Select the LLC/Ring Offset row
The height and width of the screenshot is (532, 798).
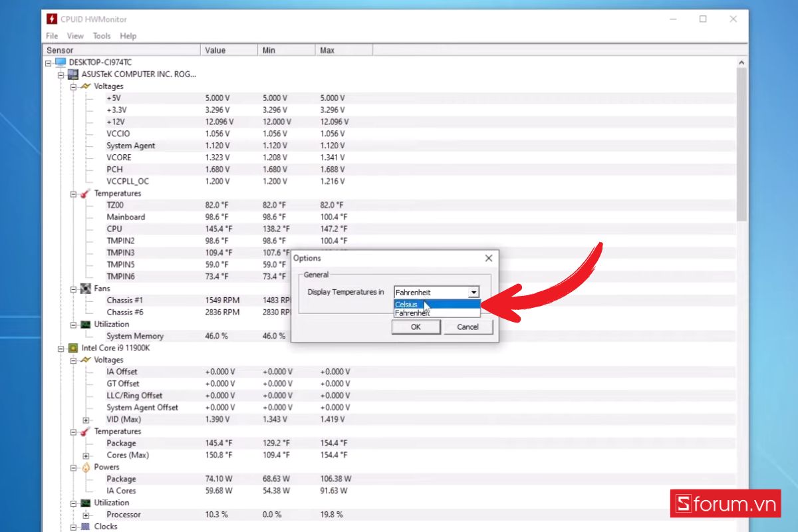tap(390, 396)
